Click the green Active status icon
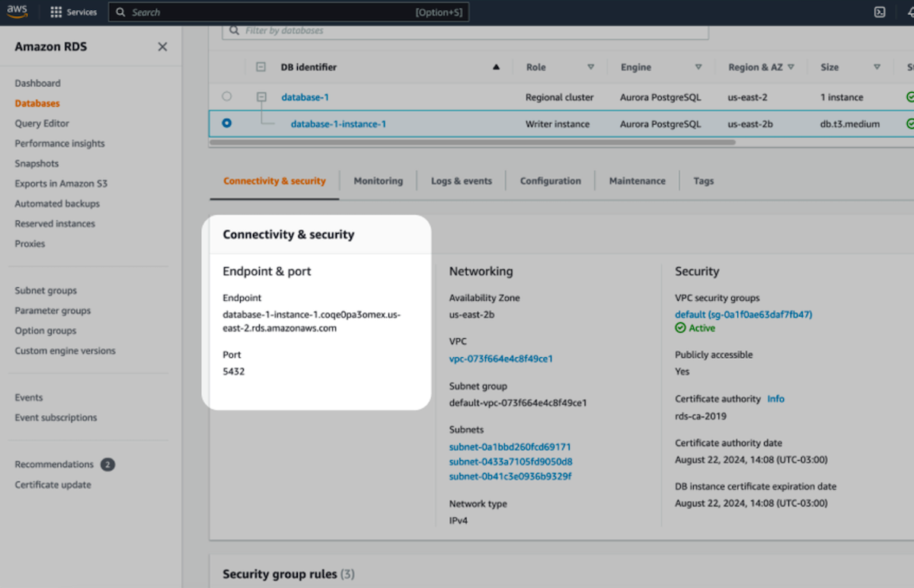The height and width of the screenshot is (588, 914). coord(680,328)
